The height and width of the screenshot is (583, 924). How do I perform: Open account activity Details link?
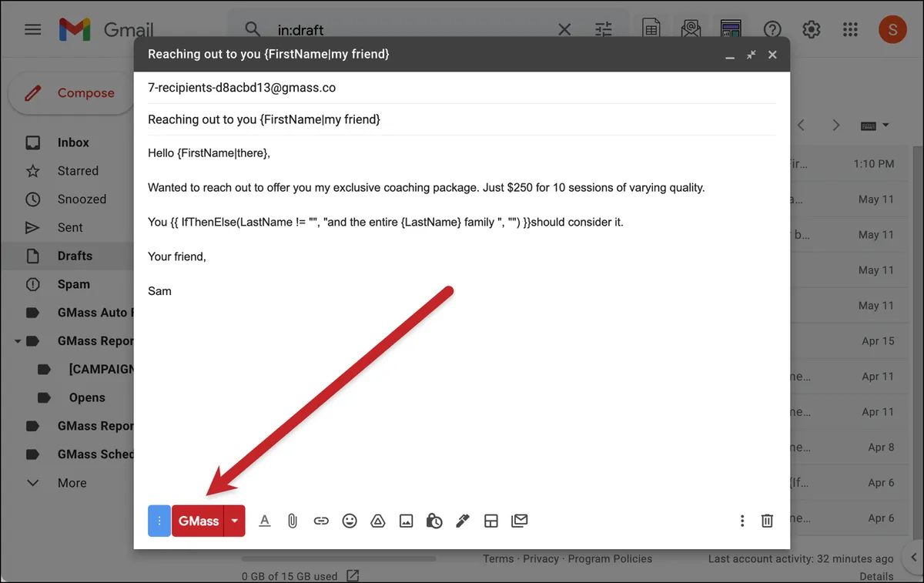coord(876,576)
